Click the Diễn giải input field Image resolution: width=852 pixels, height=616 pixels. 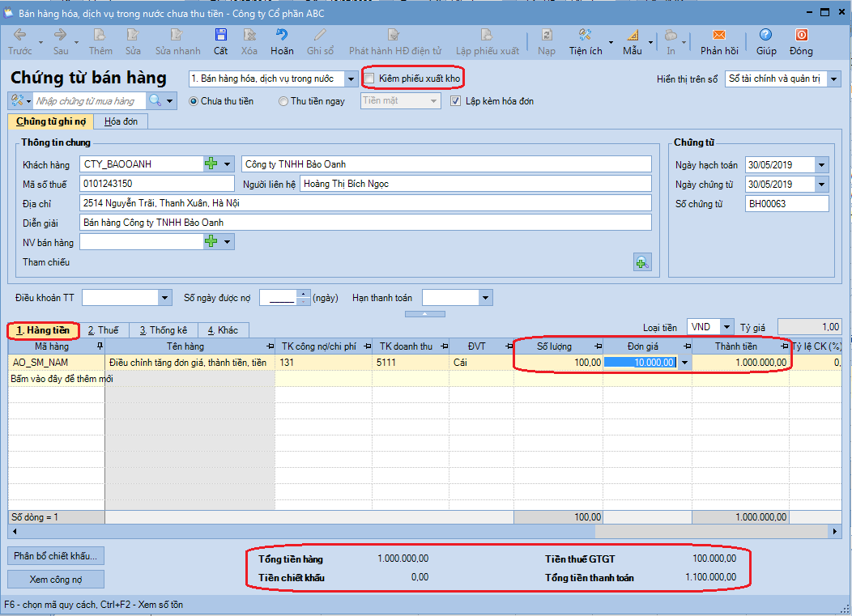tap(365, 222)
